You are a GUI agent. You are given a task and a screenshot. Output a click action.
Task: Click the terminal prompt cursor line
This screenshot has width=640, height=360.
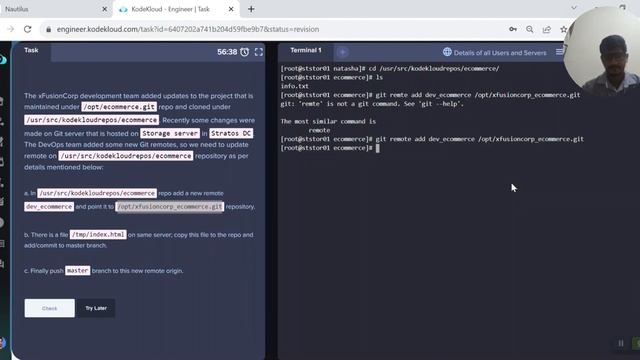click(x=330, y=148)
